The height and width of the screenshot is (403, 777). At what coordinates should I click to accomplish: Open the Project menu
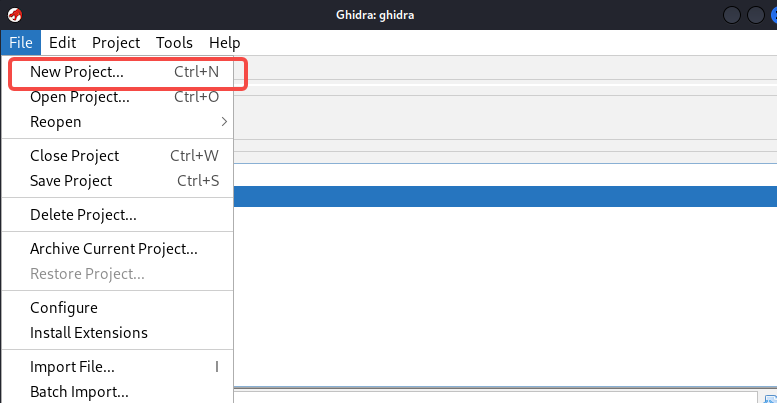click(116, 43)
